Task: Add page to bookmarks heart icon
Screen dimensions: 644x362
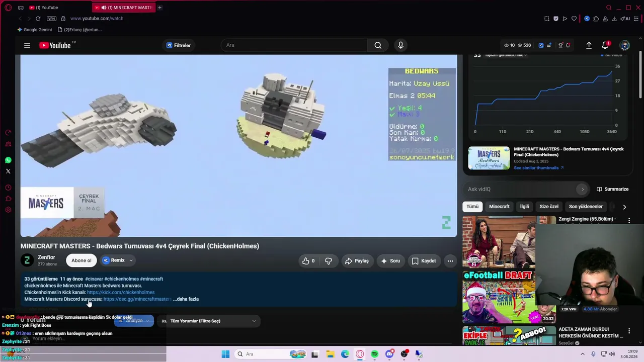Action: pyautogui.click(x=574, y=19)
